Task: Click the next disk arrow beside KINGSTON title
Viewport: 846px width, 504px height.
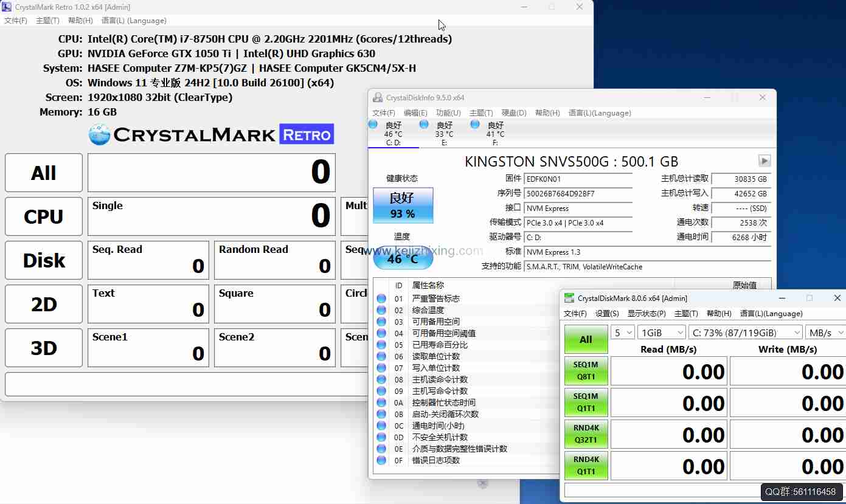Action: (765, 161)
